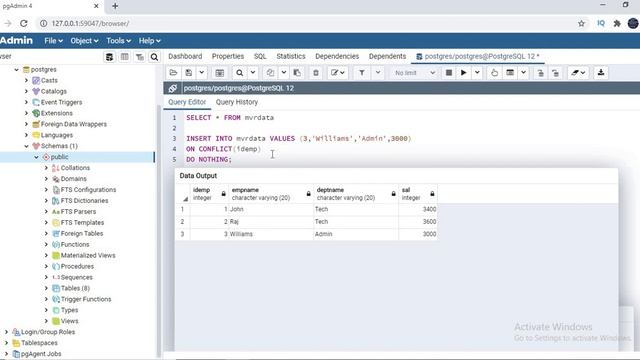The image size is (640, 360).
Task: Click the Explain query icon
Action: pos(494,73)
